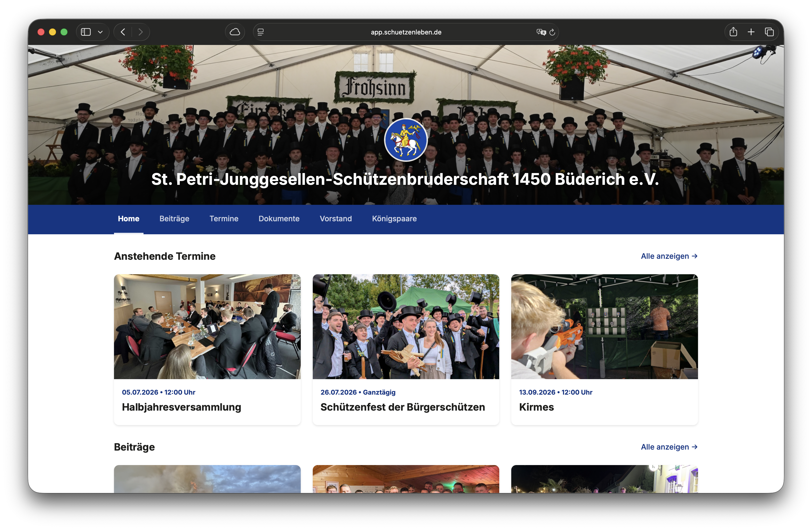Reload the page with refresh icon
Screen dimensions: 812x530
552,32
